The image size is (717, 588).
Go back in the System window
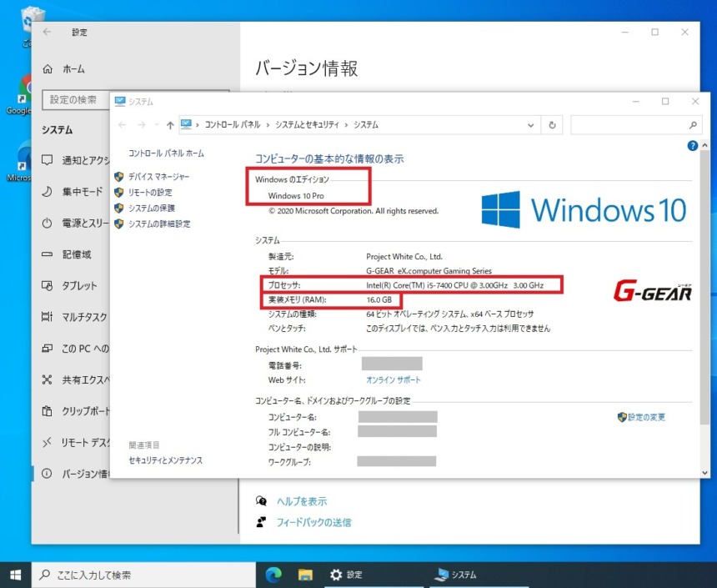122,125
